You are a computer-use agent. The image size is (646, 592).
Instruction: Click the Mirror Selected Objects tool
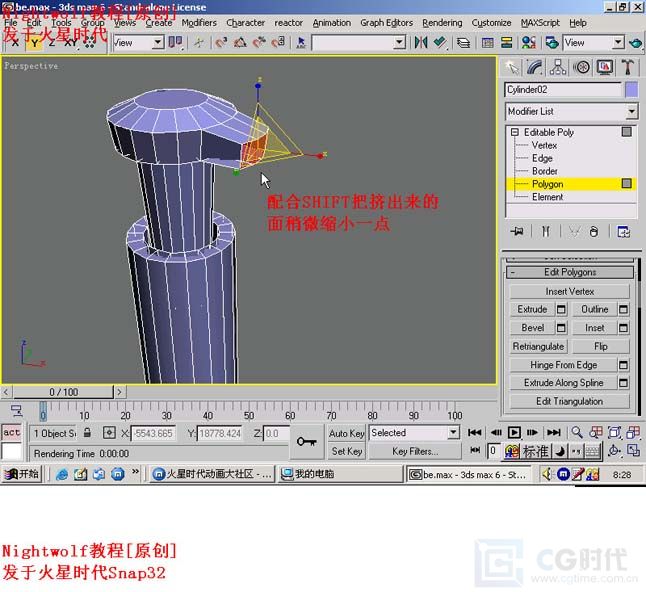click(421, 42)
